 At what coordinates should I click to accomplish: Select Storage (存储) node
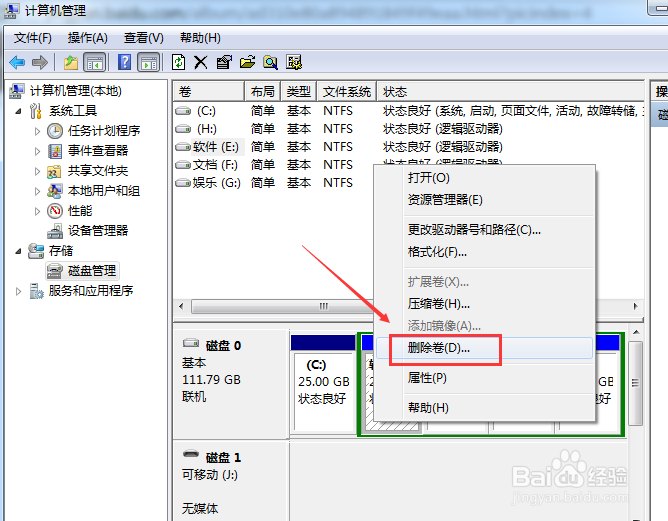pyautogui.click(x=61, y=250)
